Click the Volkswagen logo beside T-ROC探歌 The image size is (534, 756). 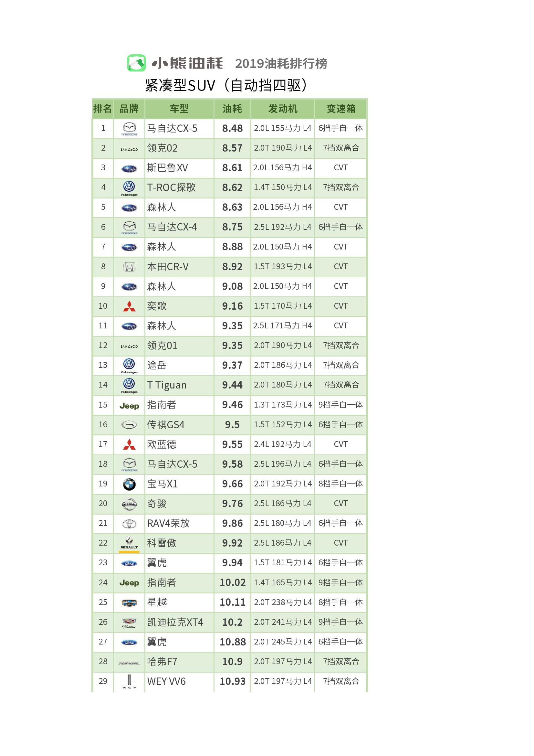[x=129, y=187]
